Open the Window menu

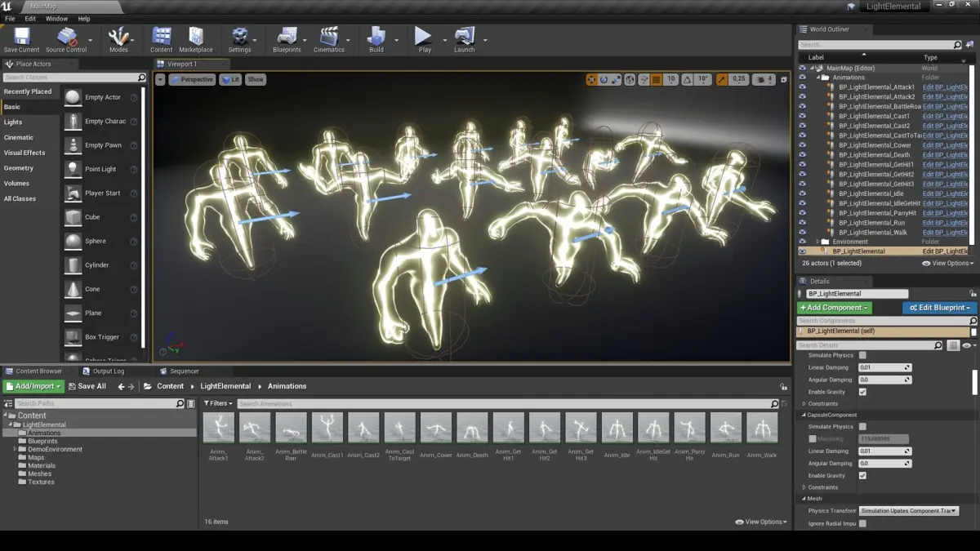click(x=56, y=18)
